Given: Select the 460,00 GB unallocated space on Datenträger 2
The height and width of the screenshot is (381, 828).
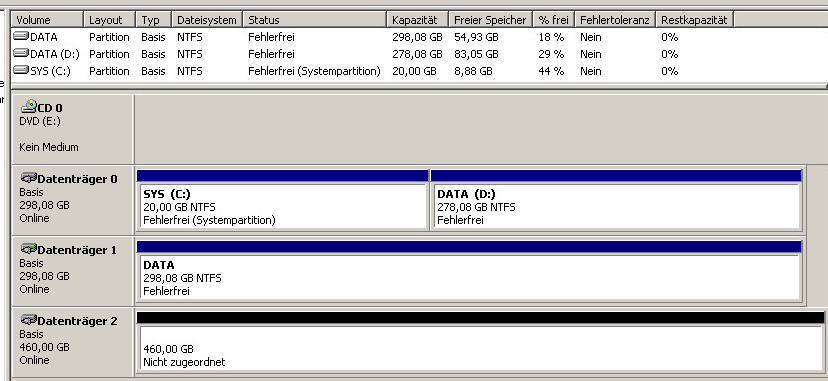Looking at the screenshot, I should click(481, 342).
